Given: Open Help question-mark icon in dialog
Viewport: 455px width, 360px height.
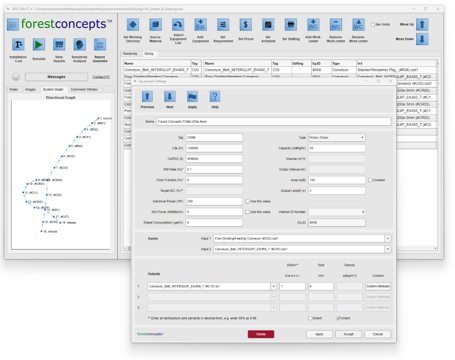Looking at the screenshot, I should coord(215,97).
